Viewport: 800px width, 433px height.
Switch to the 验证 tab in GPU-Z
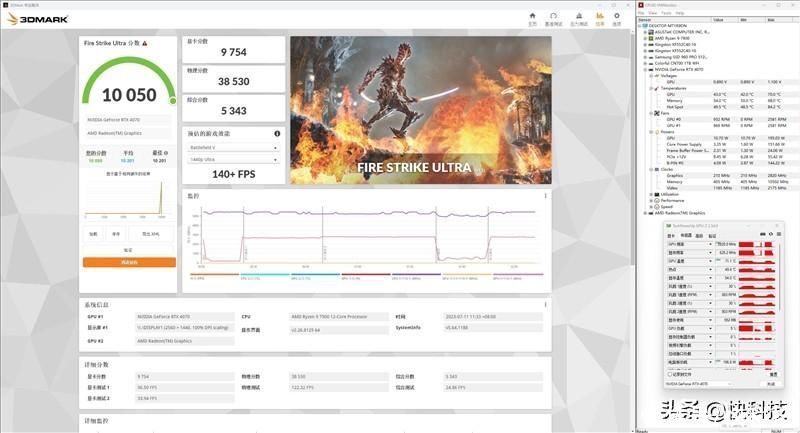712,236
